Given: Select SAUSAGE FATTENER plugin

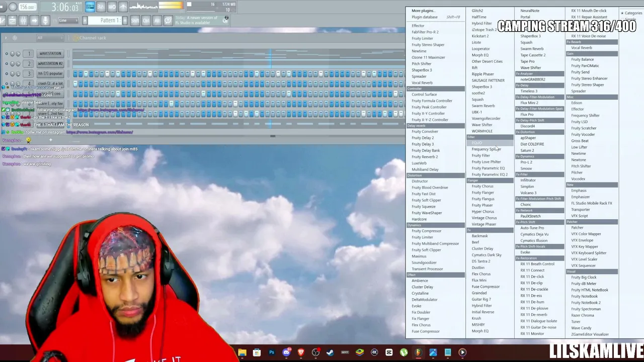Looking at the screenshot, I should click(x=488, y=80).
